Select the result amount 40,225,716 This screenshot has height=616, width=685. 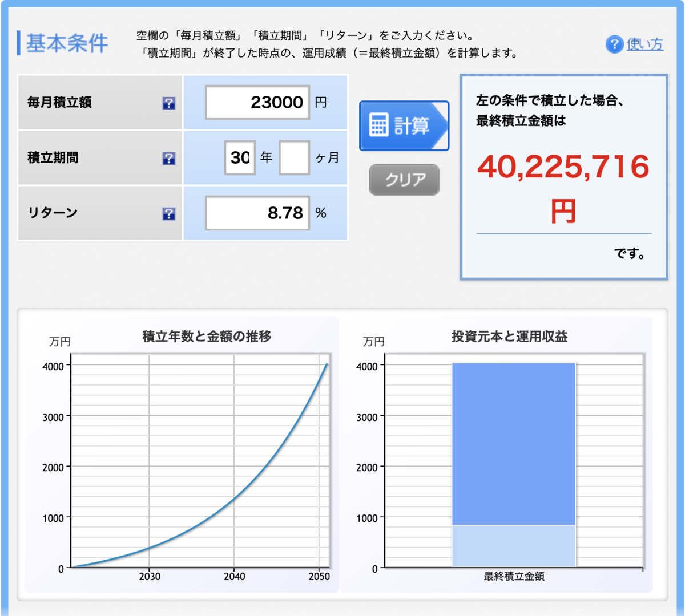(563, 167)
